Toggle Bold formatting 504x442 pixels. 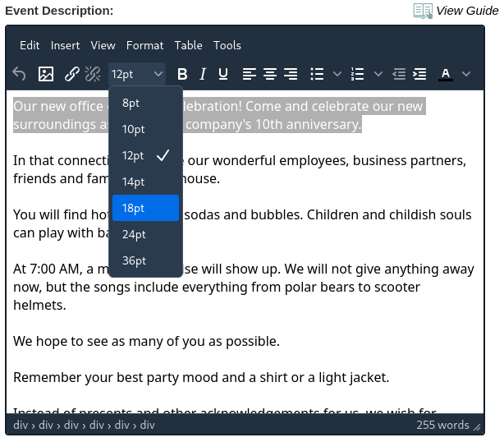(x=182, y=74)
